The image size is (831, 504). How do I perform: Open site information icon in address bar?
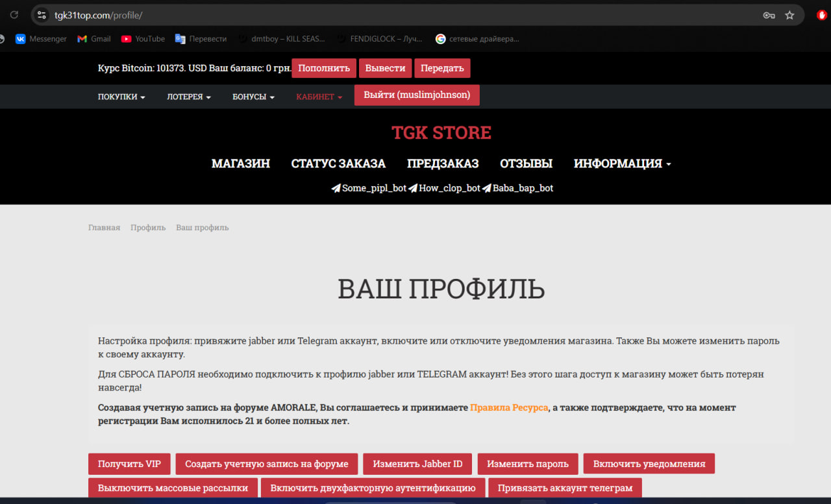pos(42,15)
